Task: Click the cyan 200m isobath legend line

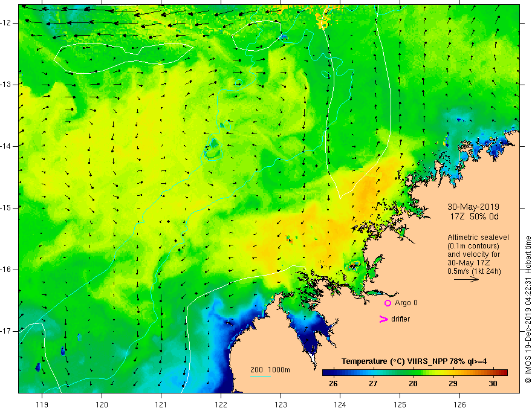Action: [260, 376]
